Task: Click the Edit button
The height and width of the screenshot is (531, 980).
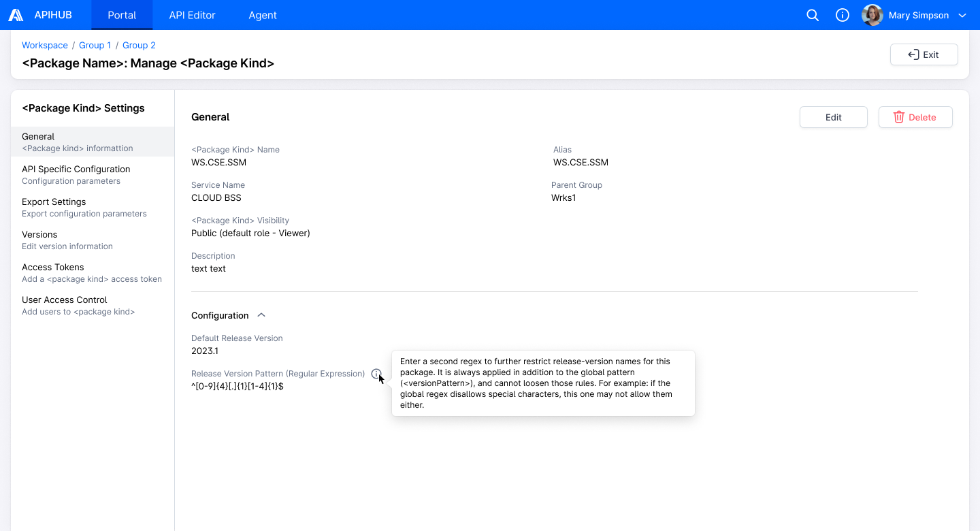Action: pos(834,117)
